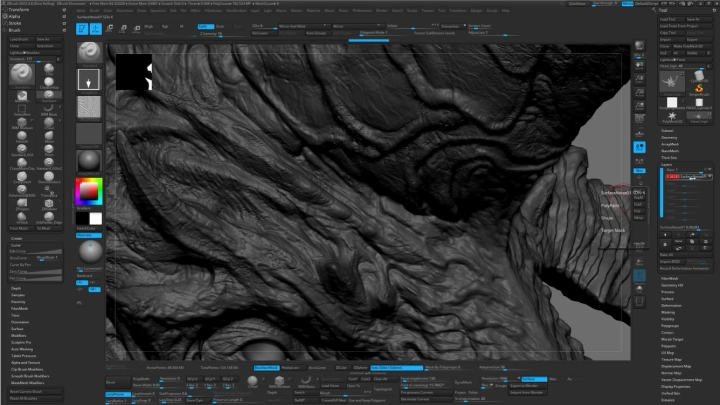Open the Texture Off slot
The image size is (720, 405).
coord(89,135)
